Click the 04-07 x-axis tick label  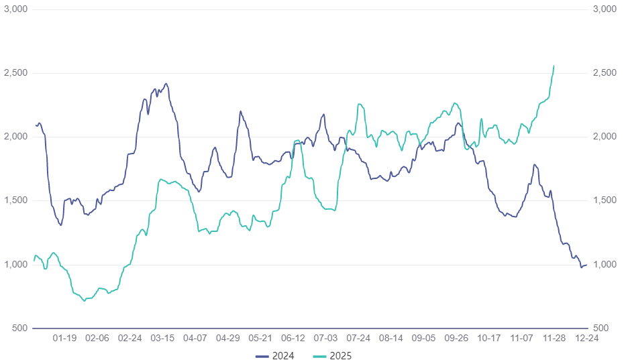point(195,339)
